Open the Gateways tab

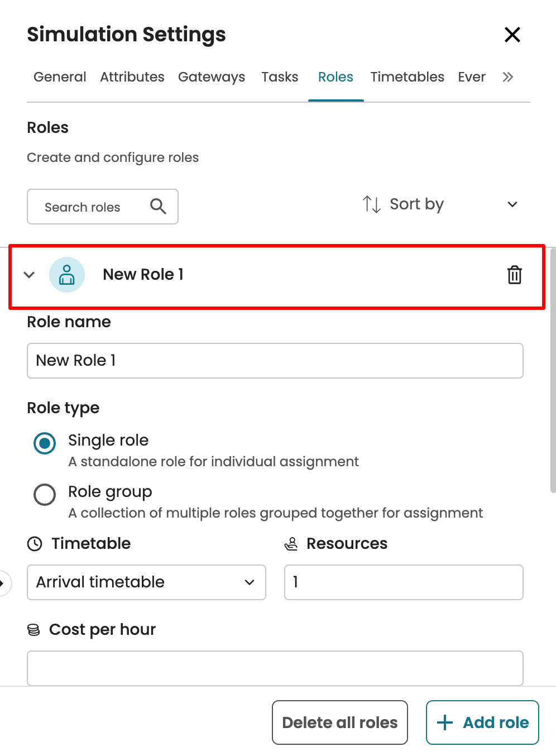click(x=212, y=77)
